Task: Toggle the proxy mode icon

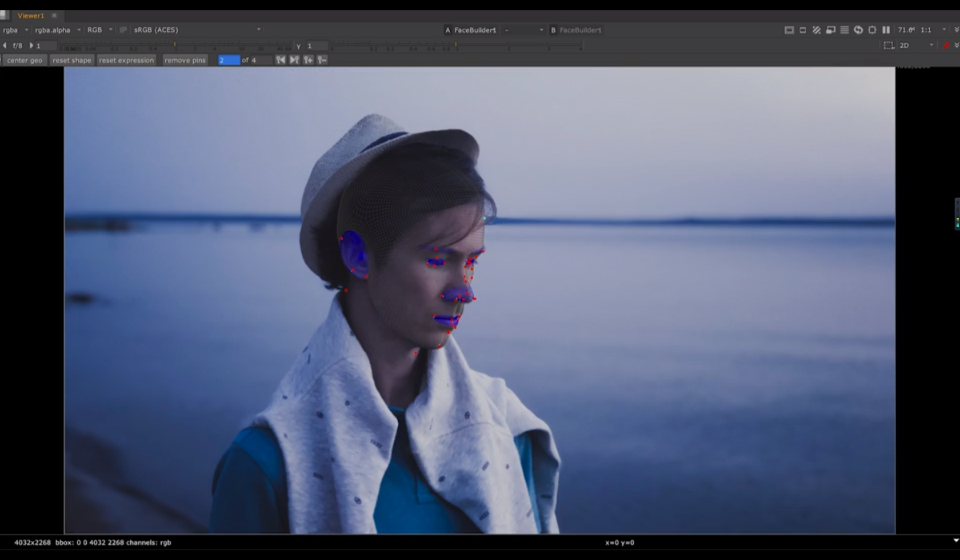Action: coord(830,30)
